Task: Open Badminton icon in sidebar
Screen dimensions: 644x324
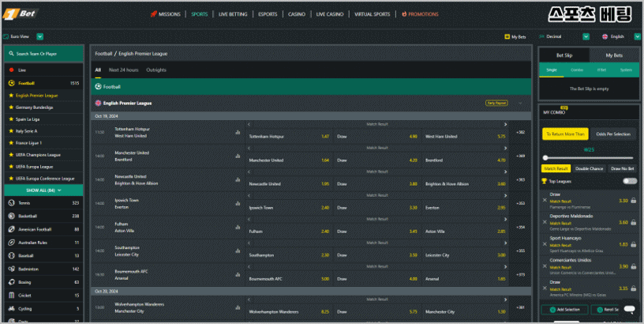Action: coord(12,269)
